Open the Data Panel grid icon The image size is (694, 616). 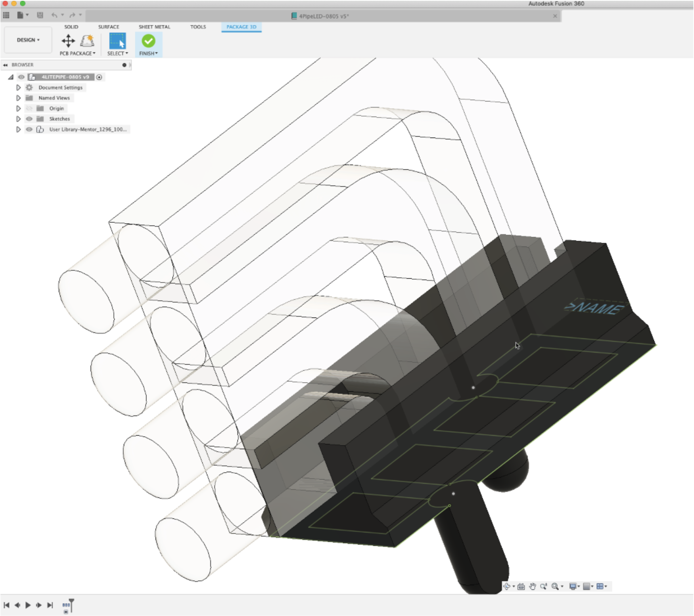click(x=6, y=15)
